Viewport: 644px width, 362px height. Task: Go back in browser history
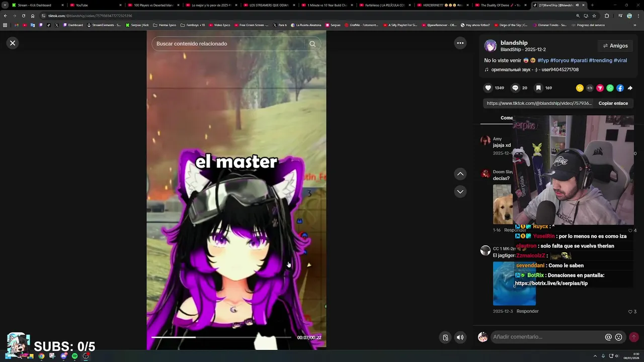click(x=5, y=16)
